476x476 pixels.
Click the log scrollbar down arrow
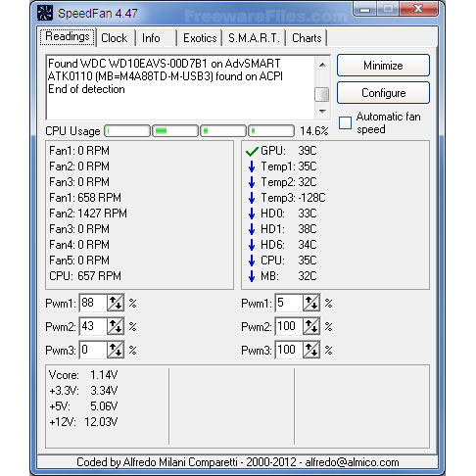(x=322, y=112)
